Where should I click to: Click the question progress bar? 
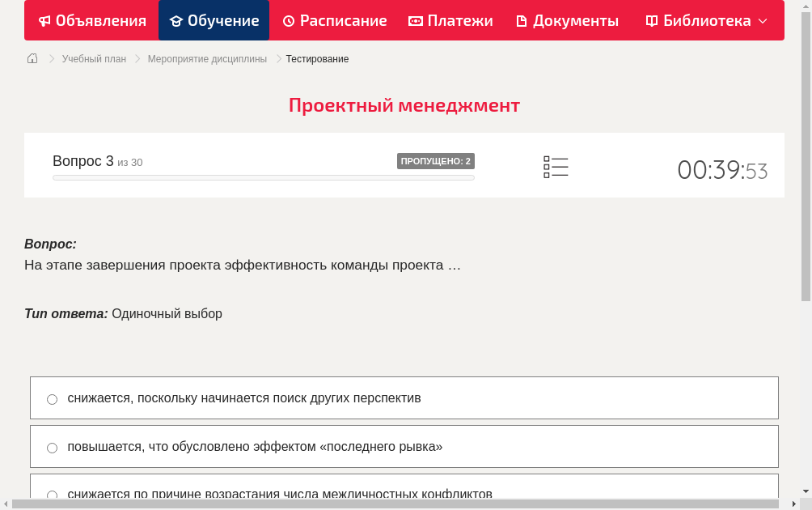click(x=263, y=177)
